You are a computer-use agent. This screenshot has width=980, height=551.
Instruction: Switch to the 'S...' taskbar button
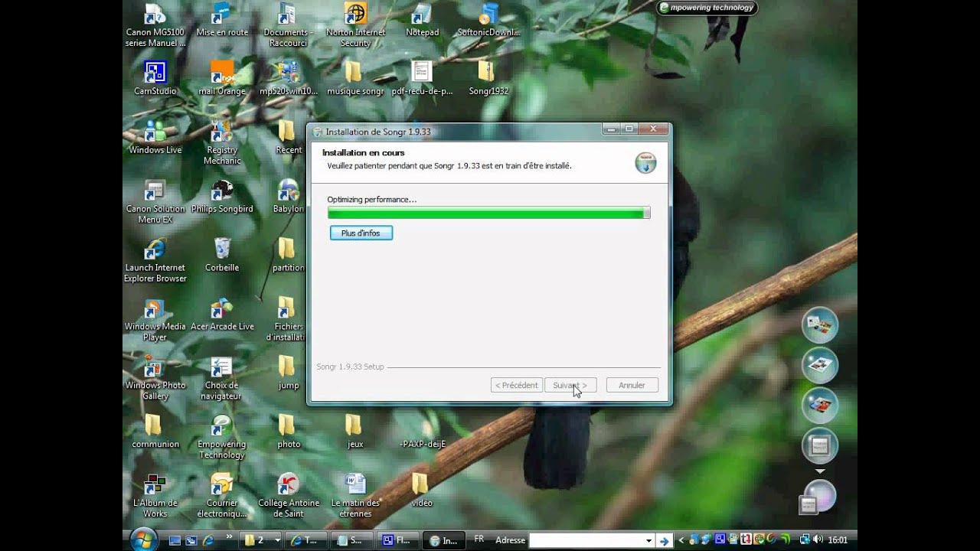pyautogui.click(x=352, y=540)
